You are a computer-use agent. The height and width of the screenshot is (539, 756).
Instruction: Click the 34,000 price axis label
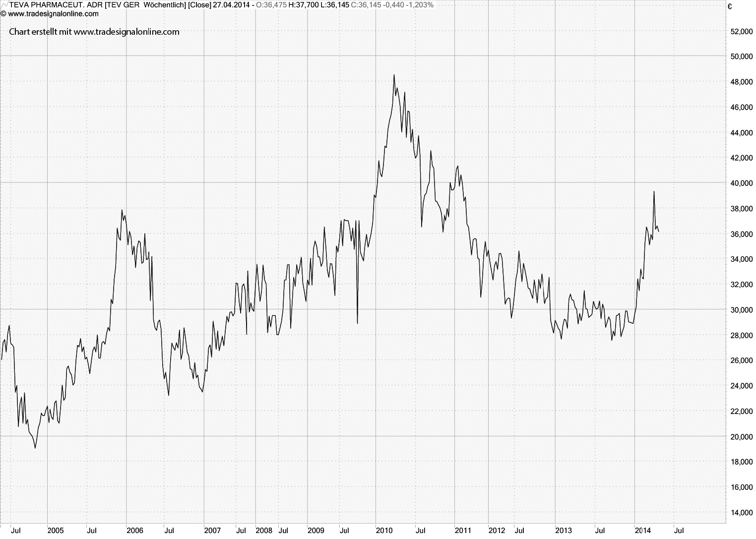[742, 259]
